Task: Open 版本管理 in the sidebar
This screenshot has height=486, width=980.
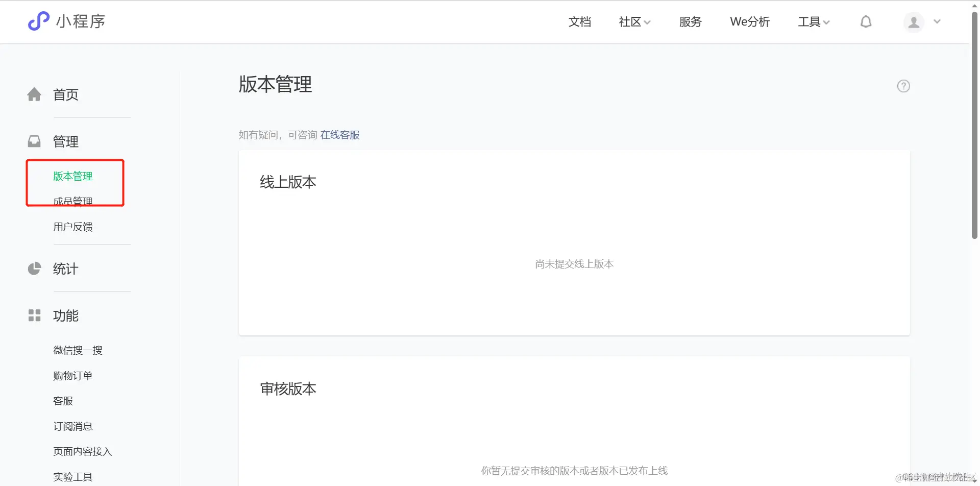Action: click(x=73, y=176)
